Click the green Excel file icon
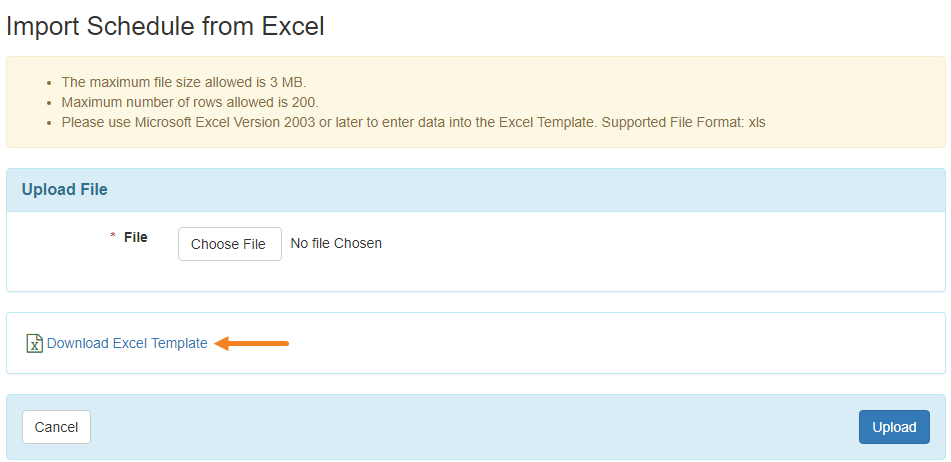 pyautogui.click(x=34, y=343)
